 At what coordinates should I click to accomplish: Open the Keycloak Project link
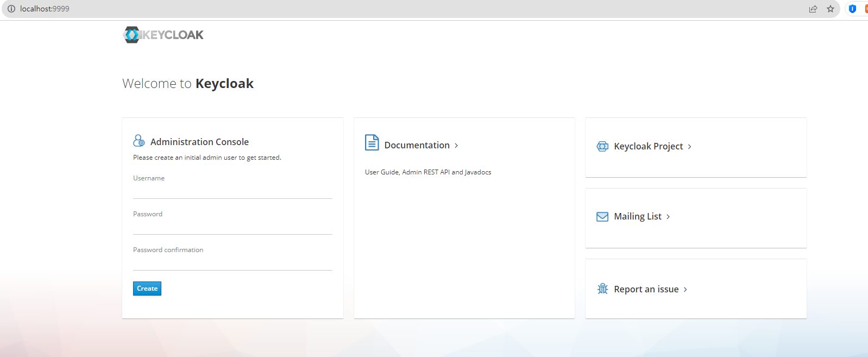tap(649, 146)
